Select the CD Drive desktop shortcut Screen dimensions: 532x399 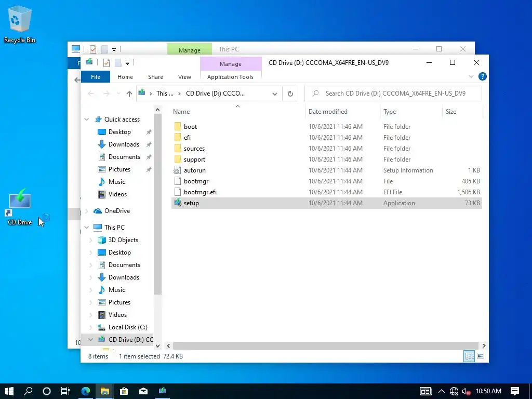click(x=19, y=207)
